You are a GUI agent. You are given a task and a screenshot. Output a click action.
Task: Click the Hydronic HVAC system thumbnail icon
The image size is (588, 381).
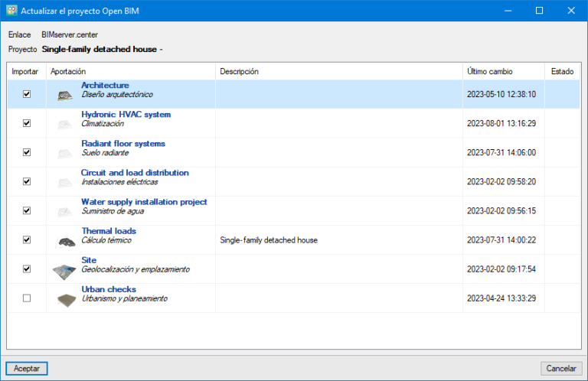pos(65,125)
